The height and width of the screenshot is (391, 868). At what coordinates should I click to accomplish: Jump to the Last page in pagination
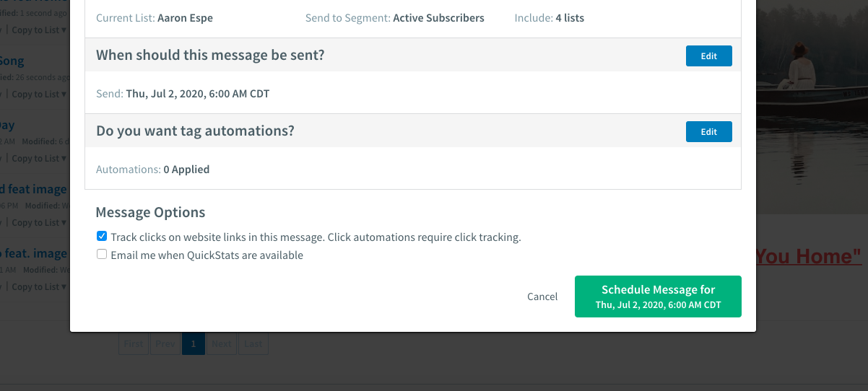point(253,343)
